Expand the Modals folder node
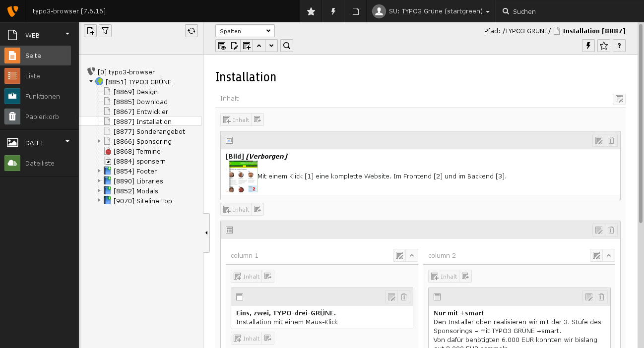The height and width of the screenshot is (348, 644). pos(99,191)
